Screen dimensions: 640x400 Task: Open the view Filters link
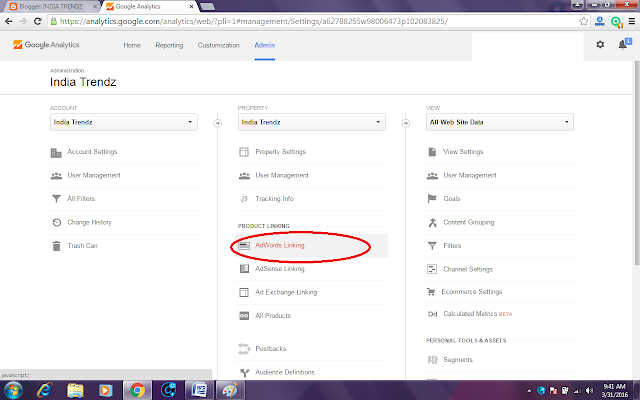coord(452,245)
